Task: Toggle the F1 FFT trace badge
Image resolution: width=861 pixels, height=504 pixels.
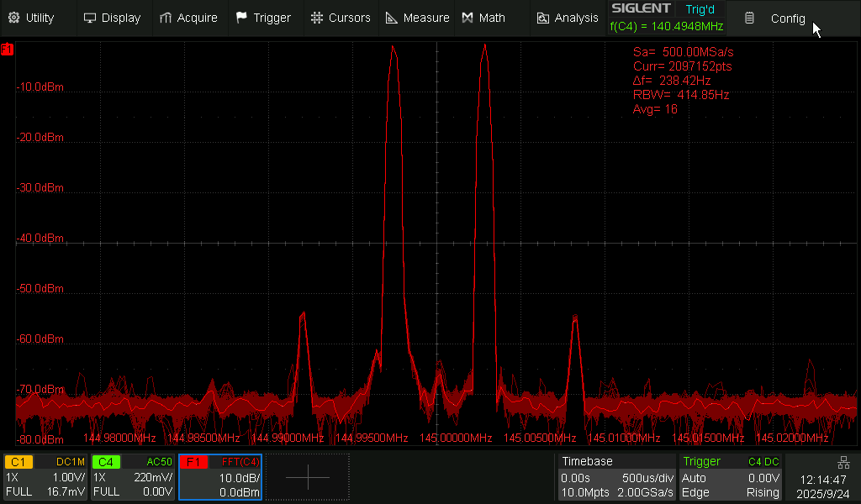Action: click(193, 462)
